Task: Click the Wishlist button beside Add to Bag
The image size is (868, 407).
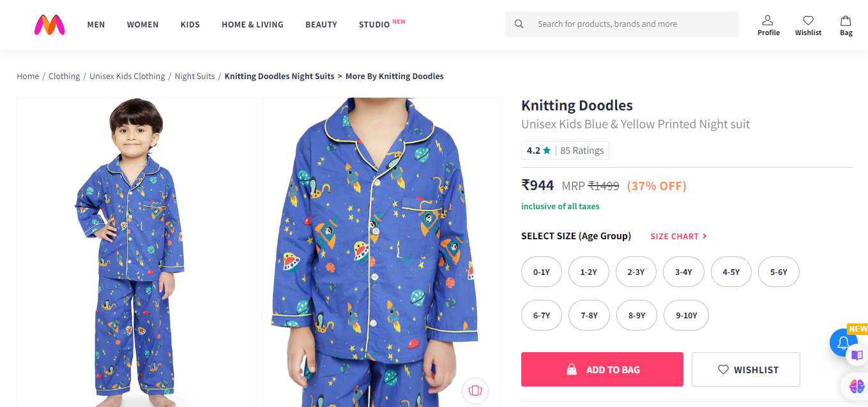Action: (745, 369)
